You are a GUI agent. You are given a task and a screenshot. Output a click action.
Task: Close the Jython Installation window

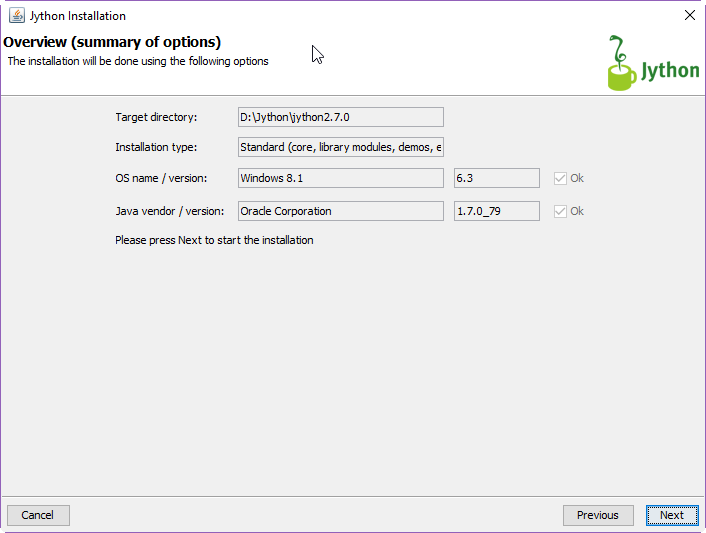coord(689,15)
